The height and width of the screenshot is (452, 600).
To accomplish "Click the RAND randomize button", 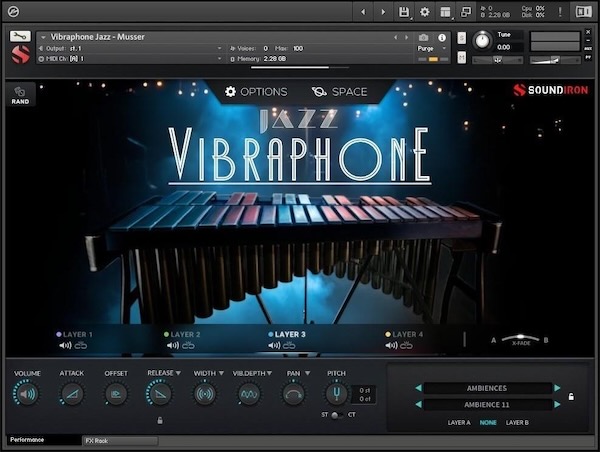I will [x=20, y=94].
